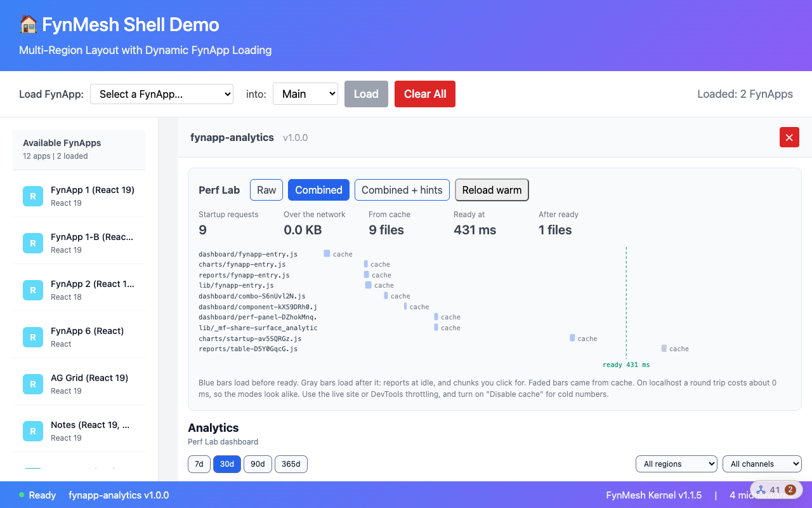Click the Reload warm button

point(492,190)
